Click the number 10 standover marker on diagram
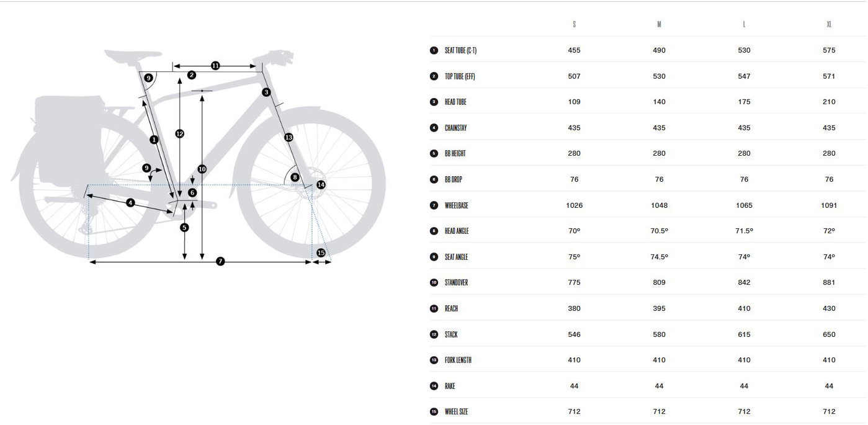 (x=202, y=169)
